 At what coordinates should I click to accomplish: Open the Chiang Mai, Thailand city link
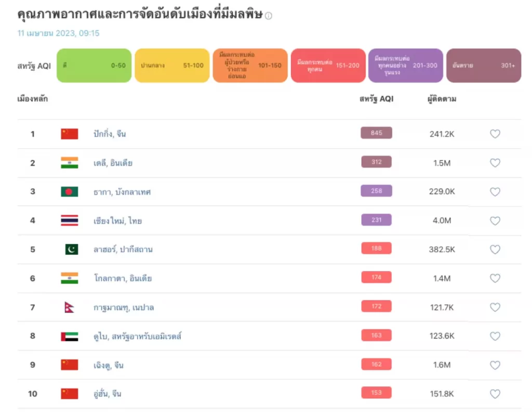click(x=117, y=221)
